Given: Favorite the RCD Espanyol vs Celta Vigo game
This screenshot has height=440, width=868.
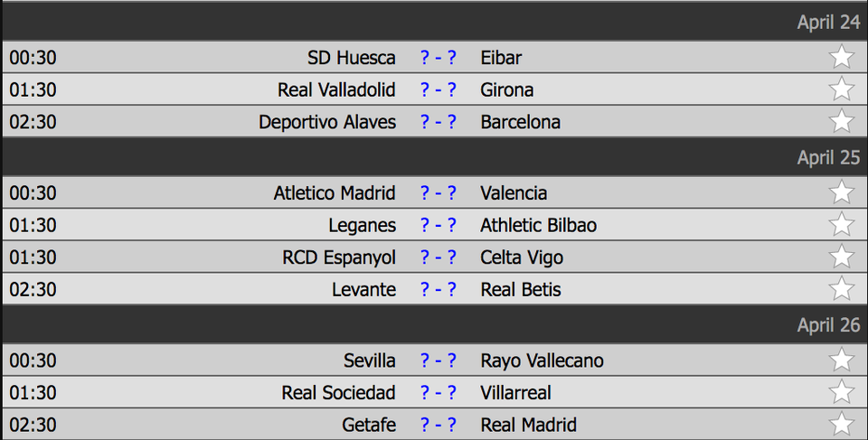Looking at the screenshot, I should pyautogui.click(x=841, y=257).
